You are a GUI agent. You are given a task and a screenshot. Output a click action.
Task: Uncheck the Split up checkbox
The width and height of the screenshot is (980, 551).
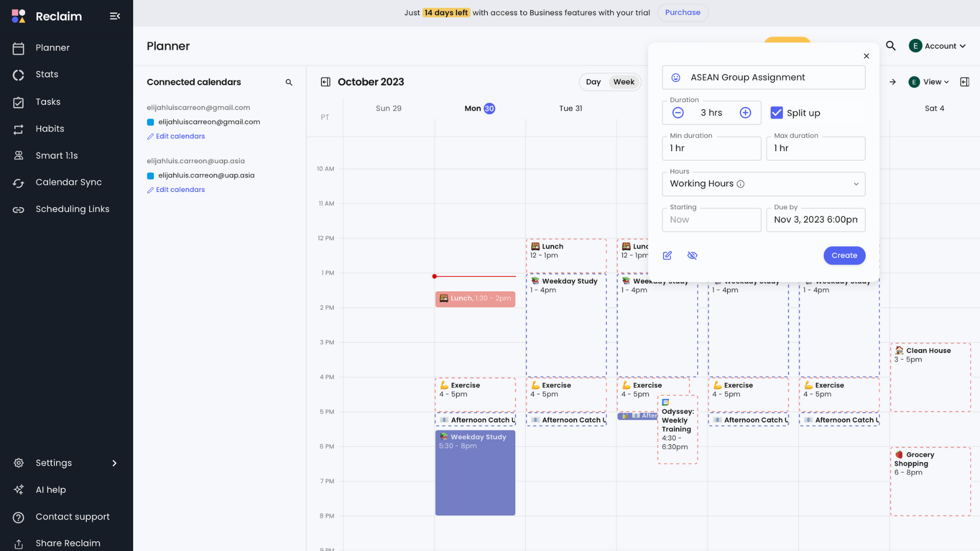tap(776, 113)
